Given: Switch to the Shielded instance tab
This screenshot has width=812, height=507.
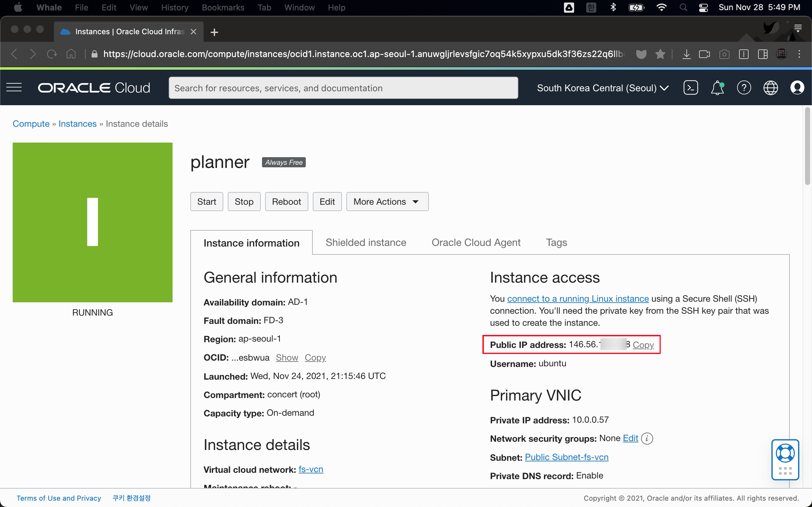Looking at the screenshot, I should tap(366, 242).
